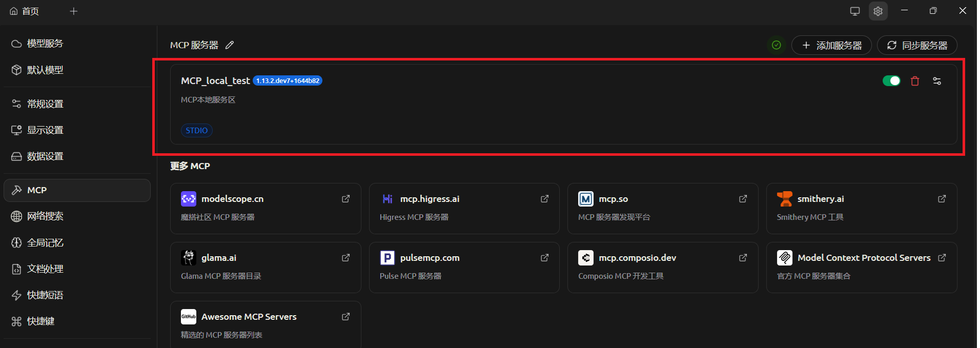Image resolution: width=980 pixels, height=348 pixels.
Task: Click the Composio logo icon
Action: click(586, 258)
